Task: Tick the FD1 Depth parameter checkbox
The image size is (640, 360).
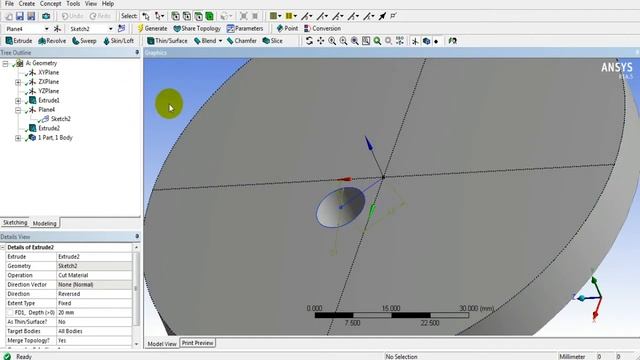Action: (x=10, y=313)
